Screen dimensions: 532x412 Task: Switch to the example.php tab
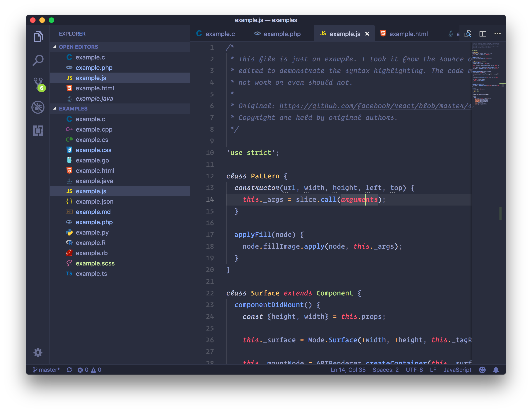coord(282,34)
